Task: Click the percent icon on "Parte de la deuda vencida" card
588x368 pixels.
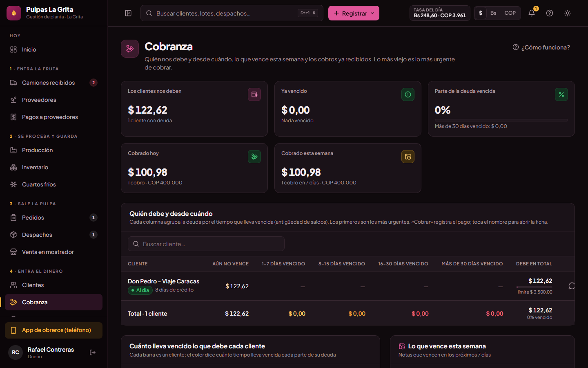Action: (561, 94)
